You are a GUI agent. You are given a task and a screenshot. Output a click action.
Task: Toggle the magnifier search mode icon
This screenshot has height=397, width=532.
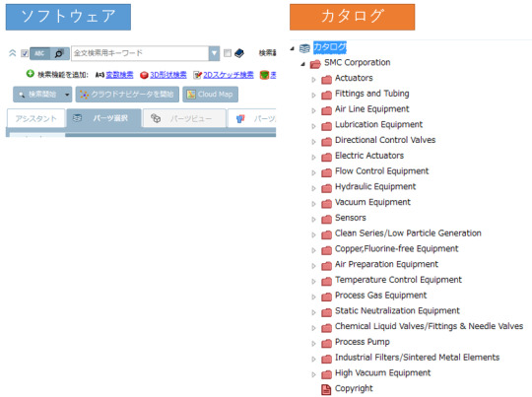click(59, 53)
